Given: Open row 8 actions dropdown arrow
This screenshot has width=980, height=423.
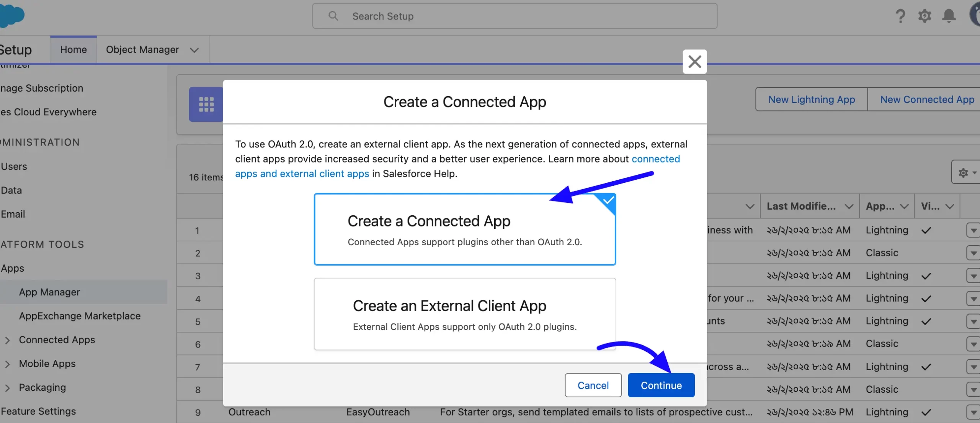Looking at the screenshot, I should (x=973, y=390).
